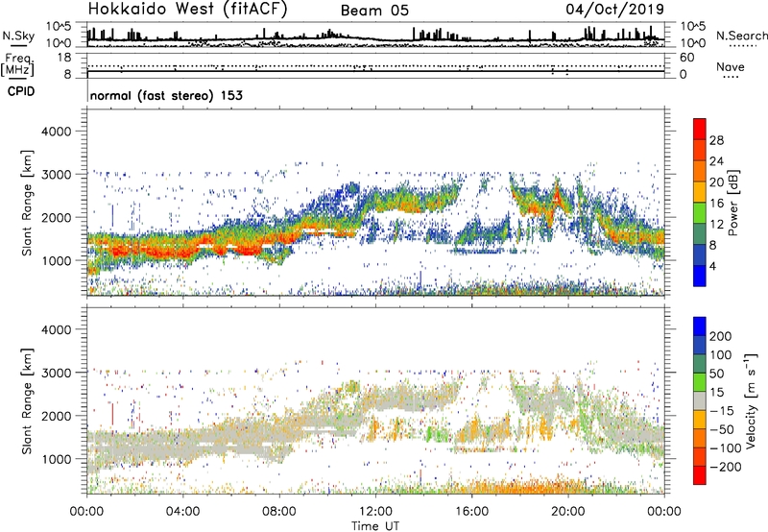The width and height of the screenshot is (768, 532).
Task: Click the strong red echo near 20:00 in the power panel
Action: 557,196
